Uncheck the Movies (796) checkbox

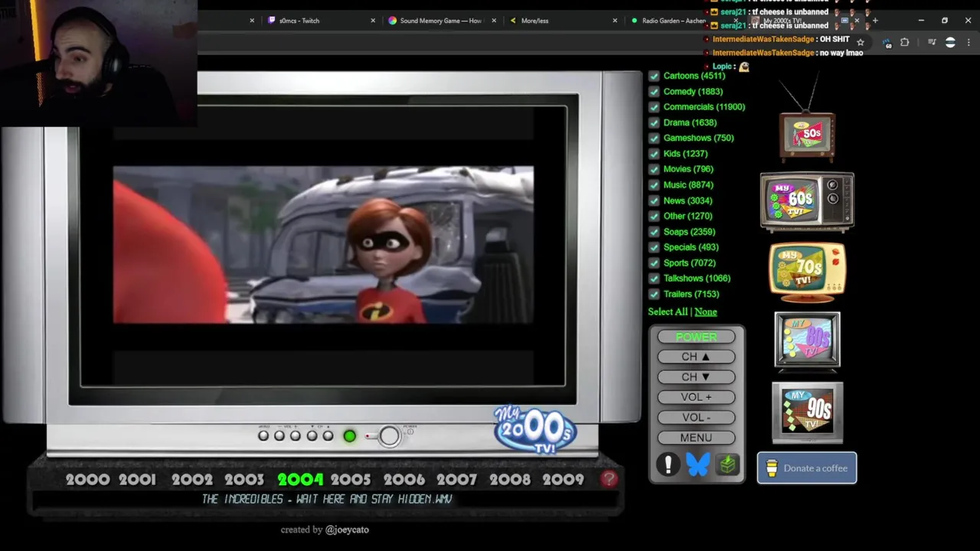click(654, 169)
